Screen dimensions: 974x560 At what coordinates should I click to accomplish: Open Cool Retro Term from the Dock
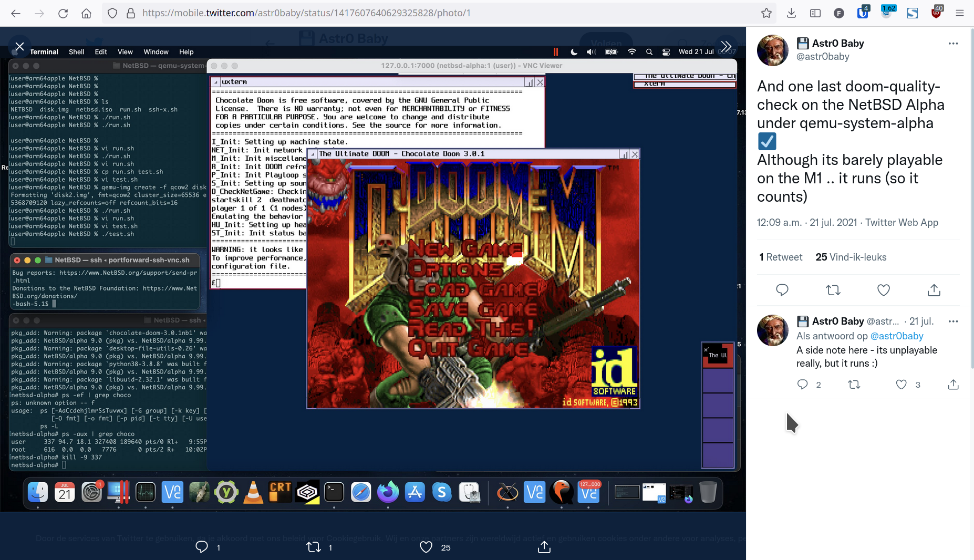280,492
